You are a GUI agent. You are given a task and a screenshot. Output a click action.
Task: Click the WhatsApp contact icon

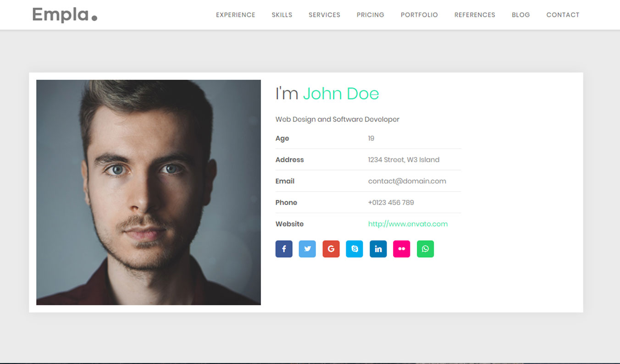(x=425, y=249)
